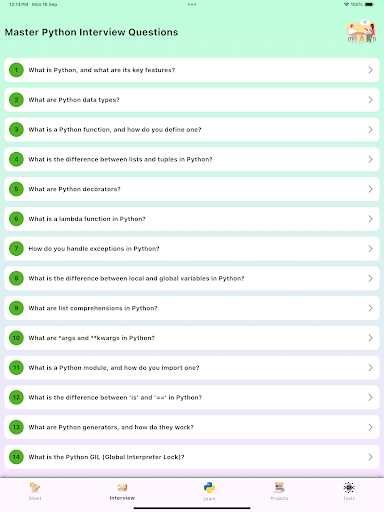Image resolution: width=384 pixels, height=512 pixels.
Task: Open the Tools gear icon
Action: (349, 487)
